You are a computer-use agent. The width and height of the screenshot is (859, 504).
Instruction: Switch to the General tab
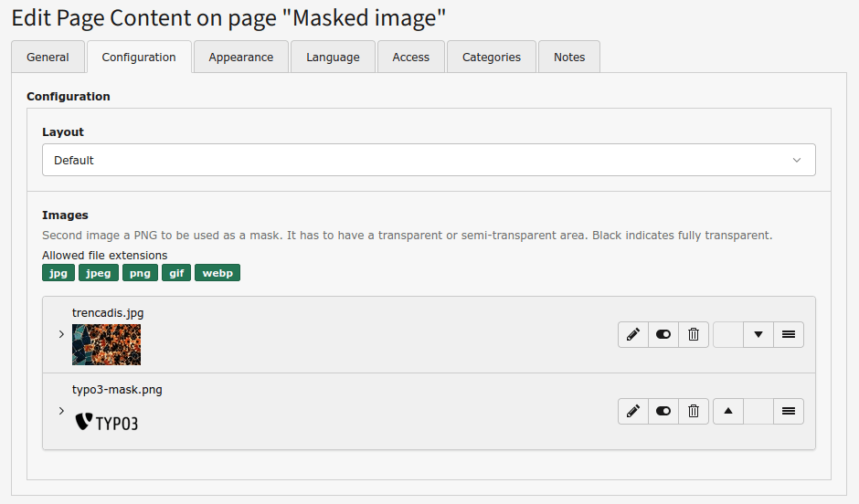tap(48, 57)
